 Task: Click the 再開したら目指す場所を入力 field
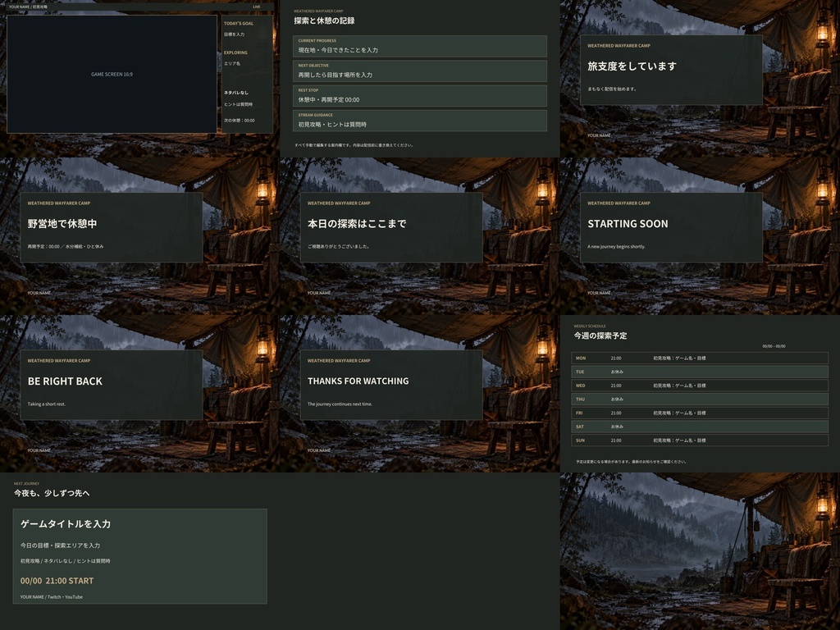[x=419, y=71]
